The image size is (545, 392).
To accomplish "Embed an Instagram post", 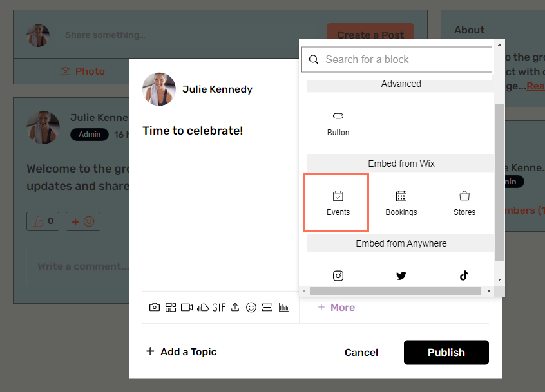I will coord(338,275).
